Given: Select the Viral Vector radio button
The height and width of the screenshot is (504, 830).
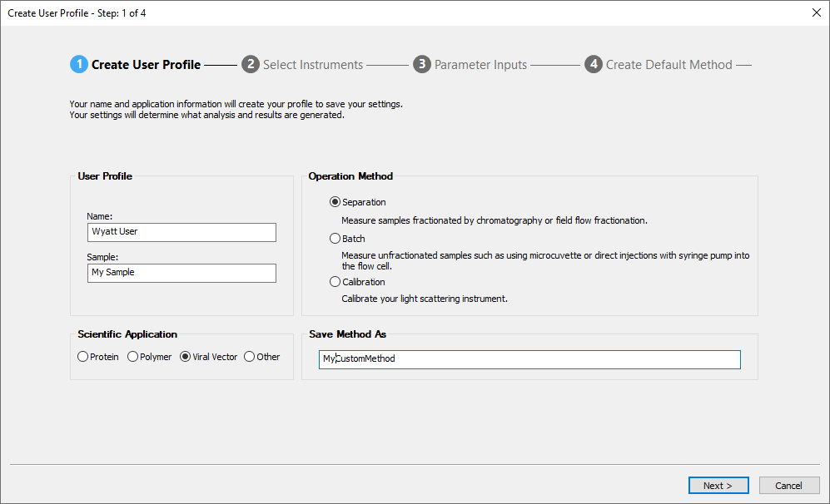Looking at the screenshot, I should tap(186, 357).
